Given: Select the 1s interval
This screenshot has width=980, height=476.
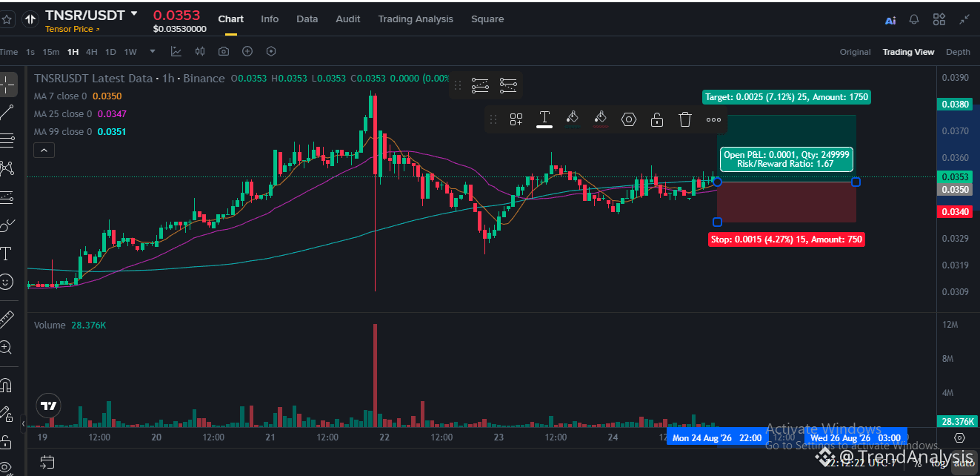Looking at the screenshot, I should 30,52.
